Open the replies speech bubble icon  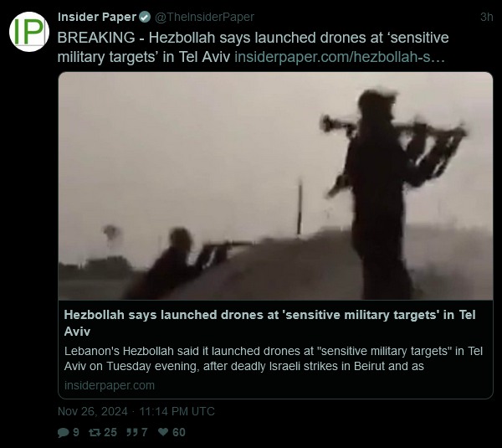coord(63,433)
